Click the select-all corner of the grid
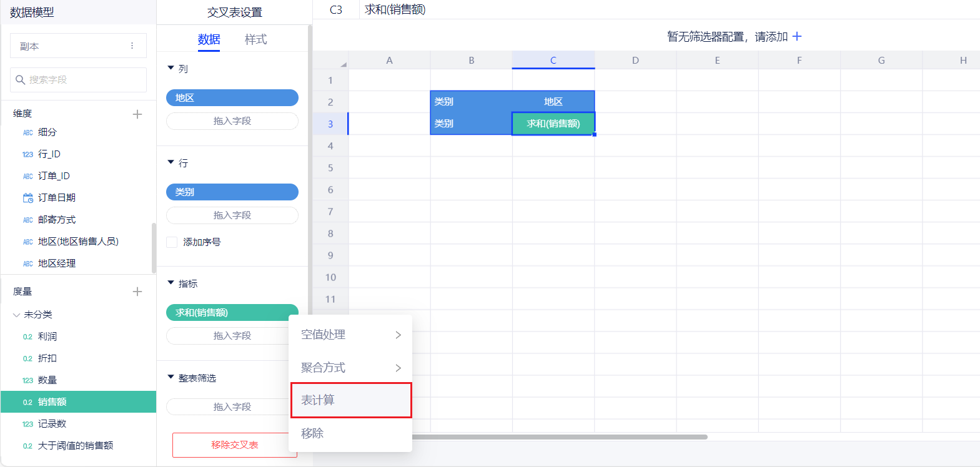Image resolution: width=980 pixels, height=467 pixels. coord(342,64)
